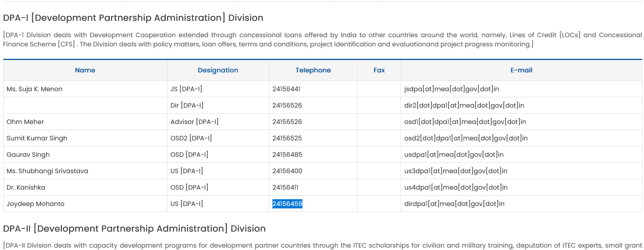644x250 pixels.
Task: Click the Advisor [DPA-I] designation cell
Action: [x=194, y=122]
